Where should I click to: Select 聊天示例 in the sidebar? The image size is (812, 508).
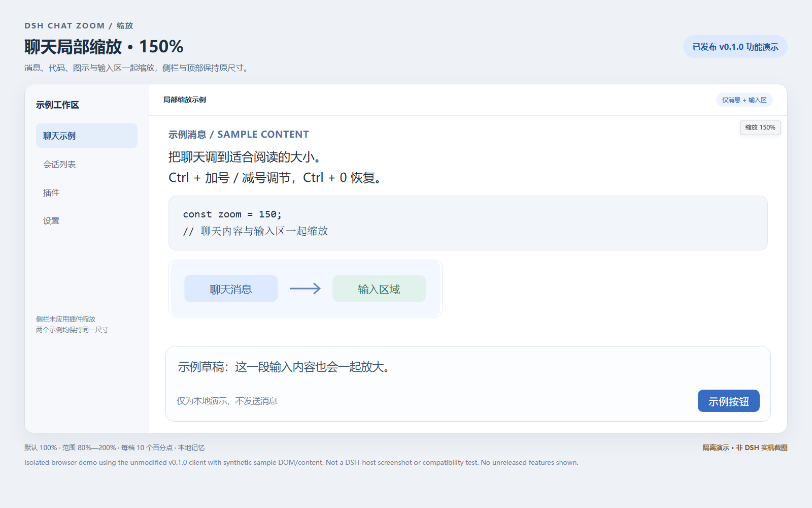(87, 136)
